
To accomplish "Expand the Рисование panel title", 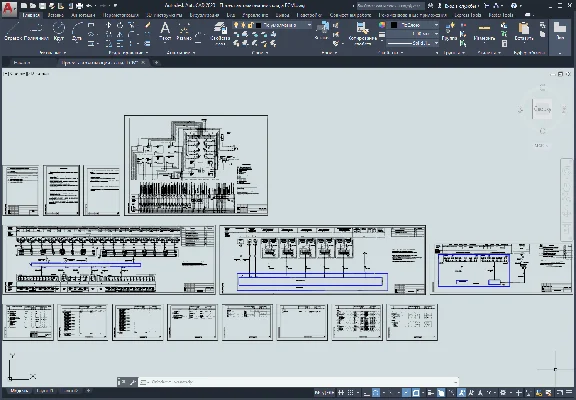I will click(x=53, y=53).
